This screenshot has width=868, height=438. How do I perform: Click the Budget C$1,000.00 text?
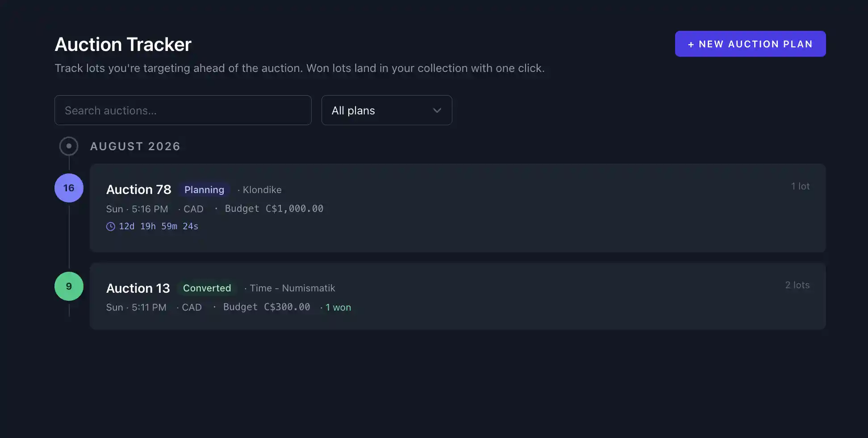274,209
